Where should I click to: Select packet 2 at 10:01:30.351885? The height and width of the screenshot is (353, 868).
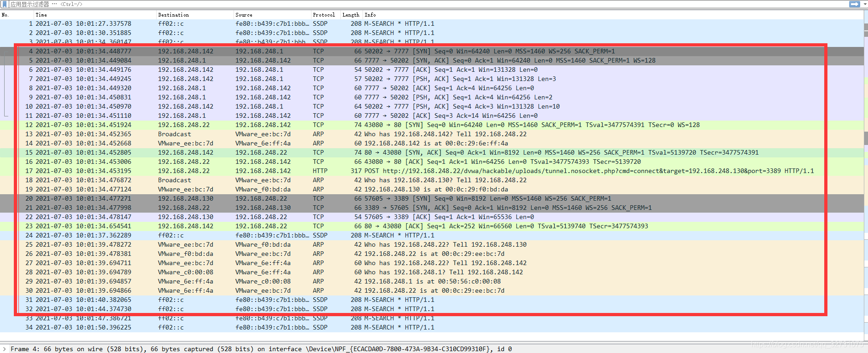(432, 33)
